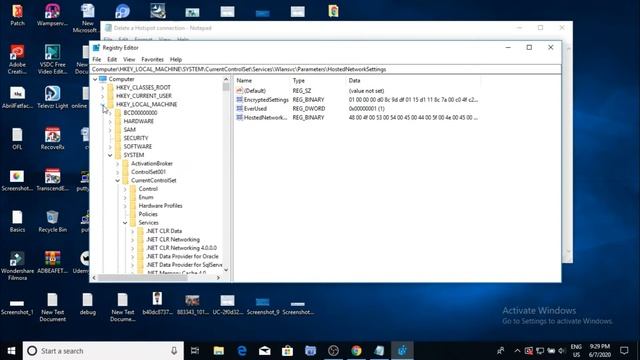Open the Mail app from the taskbar
The width and height of the screenshot is (640, 360).
coord(264,351)
